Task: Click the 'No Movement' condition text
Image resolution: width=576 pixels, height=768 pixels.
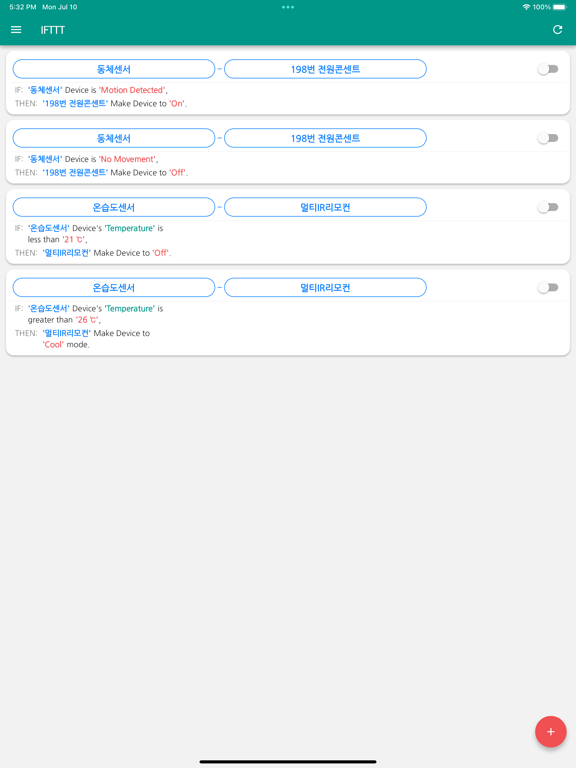Action: [127, 159]
